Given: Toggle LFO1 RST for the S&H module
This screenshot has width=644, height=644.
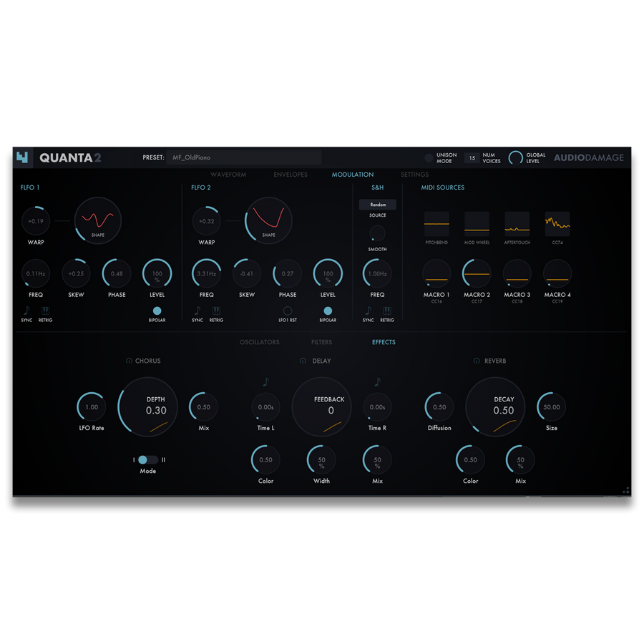Looking at the screenshot, I should (287, 312).
